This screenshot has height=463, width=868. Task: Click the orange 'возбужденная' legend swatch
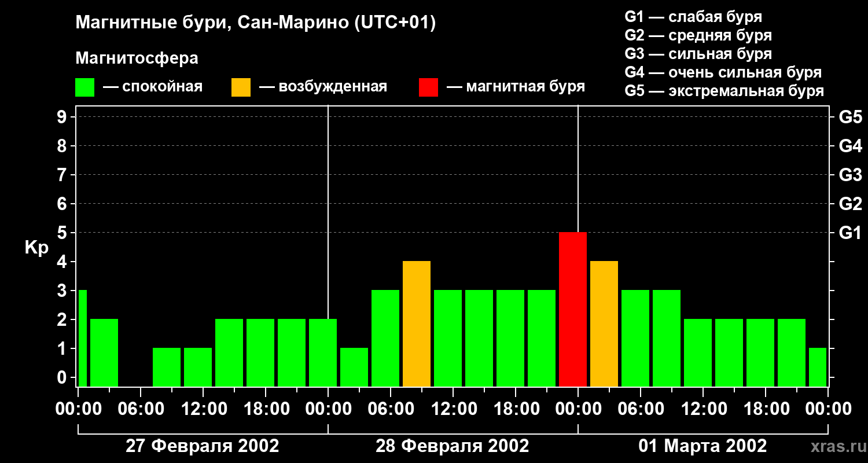(x=241, y=87)
